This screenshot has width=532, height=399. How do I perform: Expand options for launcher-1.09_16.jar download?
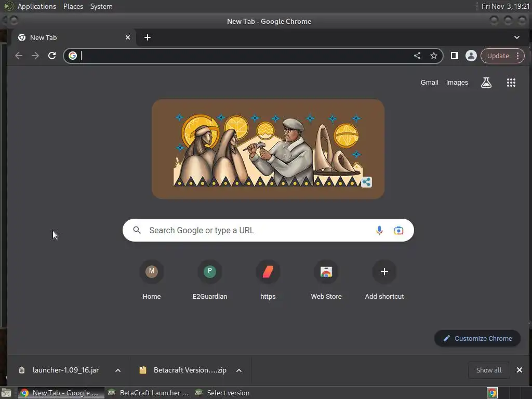point(118,370)
